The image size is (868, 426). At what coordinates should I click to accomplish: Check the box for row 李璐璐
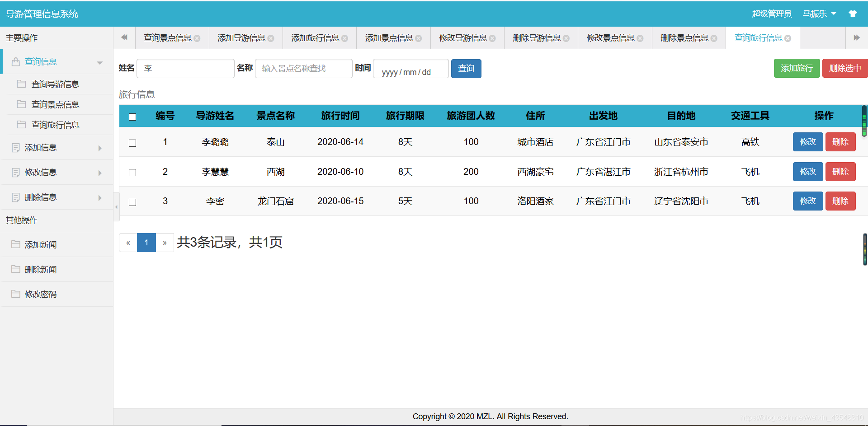click(x=132, y=143)
